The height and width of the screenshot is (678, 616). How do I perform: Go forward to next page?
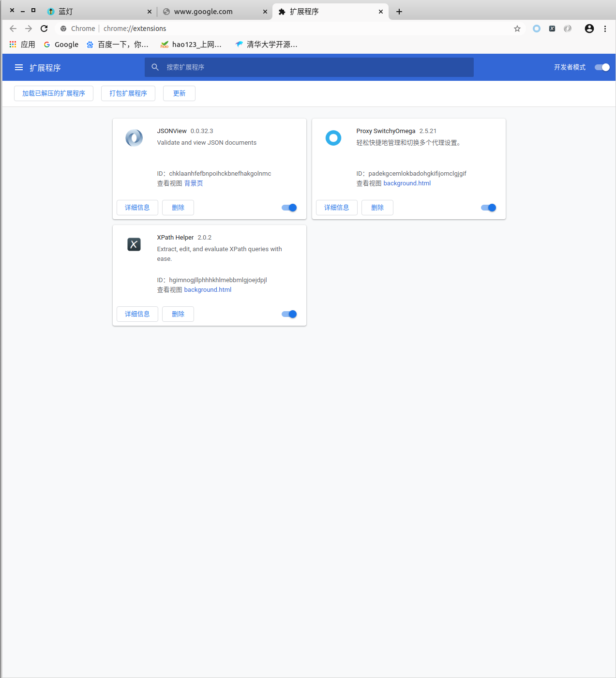[x=29, y=29]
